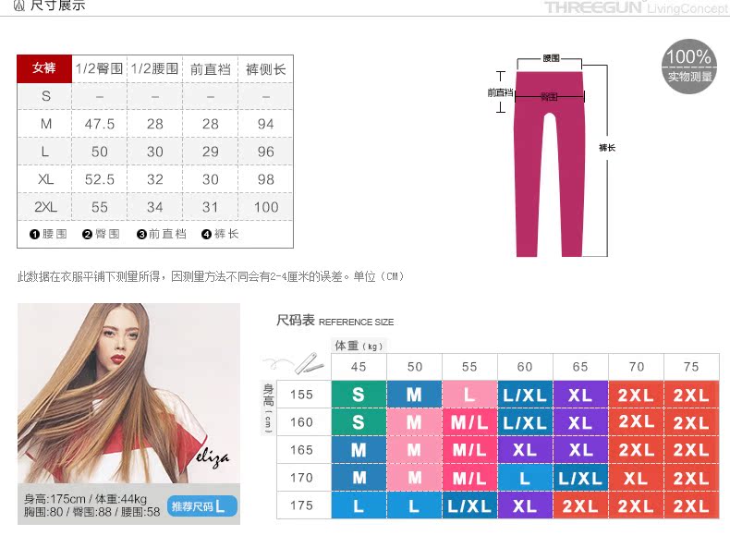Click the icon beside 尺寸展示 heading
730x560 pixels.
pyautogui.click(x=19, y=6)
